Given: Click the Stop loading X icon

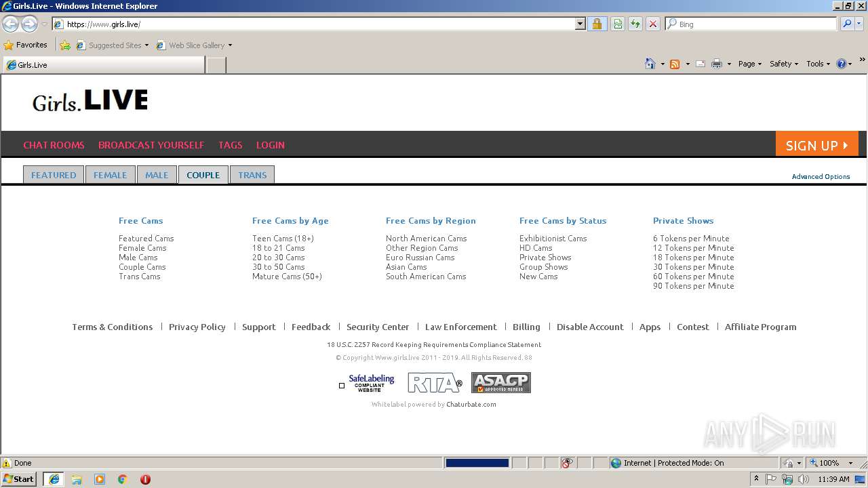Looking at the screenshot, I should (x=653, y=24).
